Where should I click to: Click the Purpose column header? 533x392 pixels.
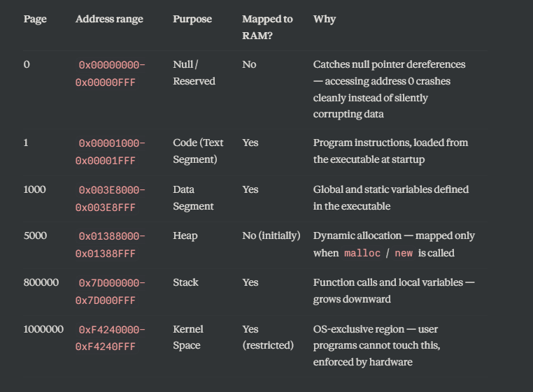coord(192,19)
